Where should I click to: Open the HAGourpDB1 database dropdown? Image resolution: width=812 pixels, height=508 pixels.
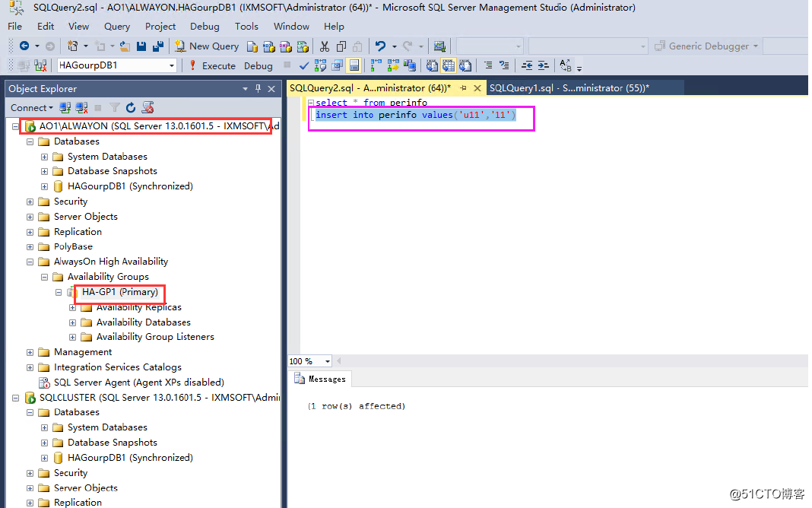pyautogui.click(x=171, y=65)
